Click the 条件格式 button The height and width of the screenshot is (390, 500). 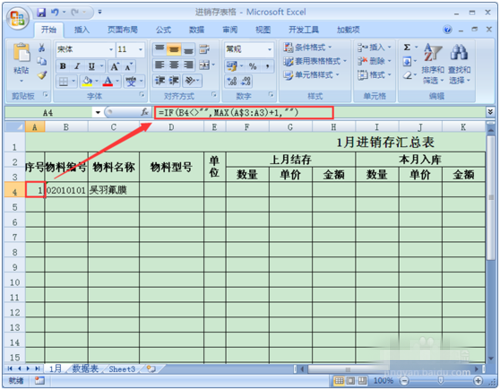pos(307,47)
